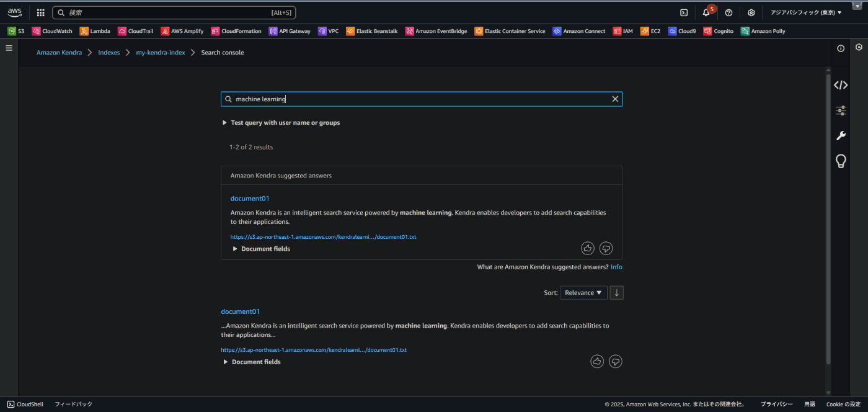Open the info panel circle icon
This screenshot has height=412, width=868.
(841, 48)
